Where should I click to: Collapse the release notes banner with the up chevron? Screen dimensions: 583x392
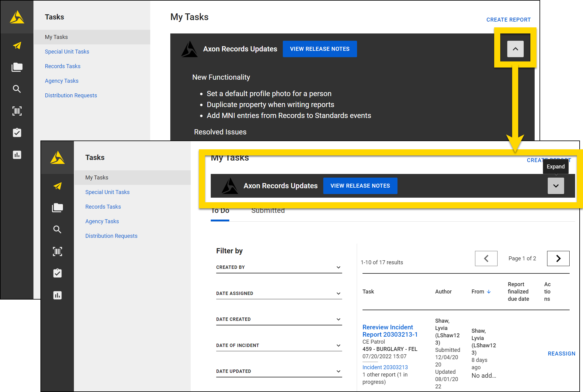[515, 49]
